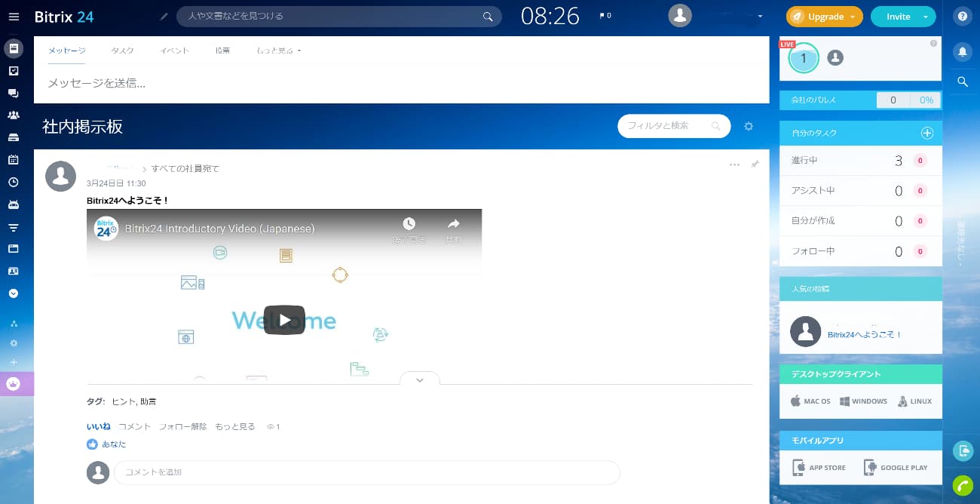Select the メッセージ tab

coord(67,51)
